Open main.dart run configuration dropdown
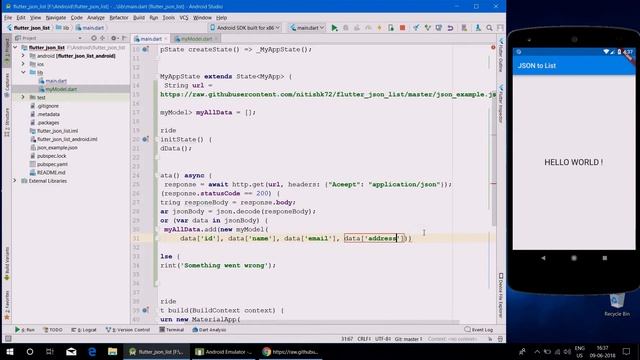The height and width of the screenshot is (360, 640). (x=307, y=28)
